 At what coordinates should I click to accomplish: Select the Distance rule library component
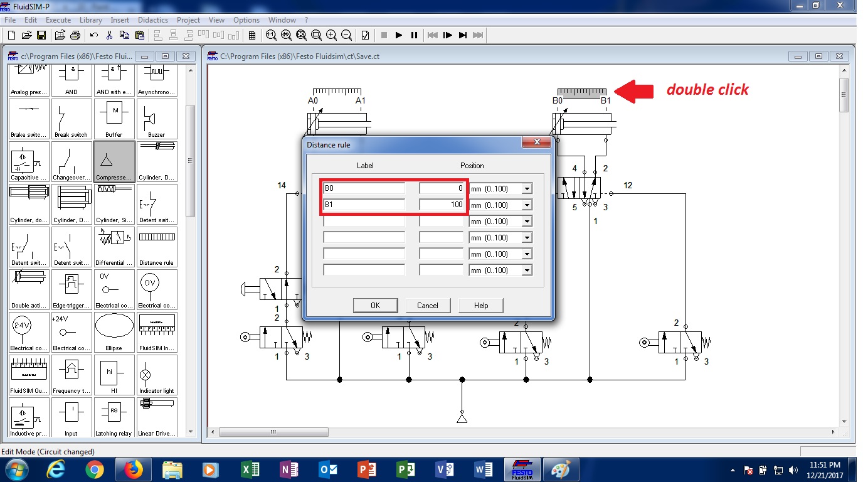[x=157, y=247]
